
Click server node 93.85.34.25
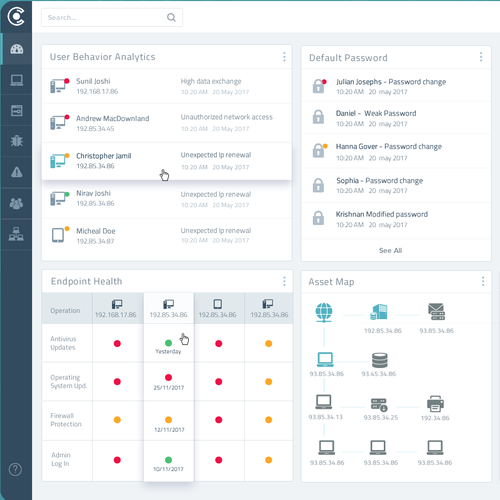(x=379, y=404)
